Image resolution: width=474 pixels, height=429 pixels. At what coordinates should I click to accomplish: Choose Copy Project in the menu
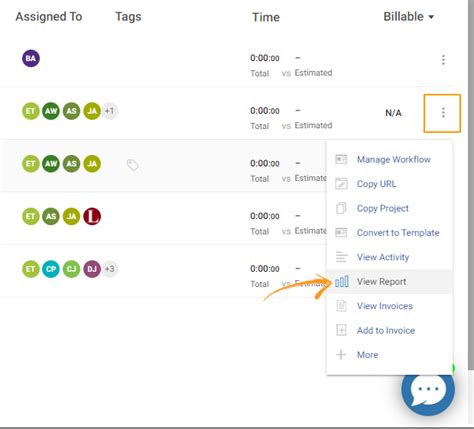389,208
